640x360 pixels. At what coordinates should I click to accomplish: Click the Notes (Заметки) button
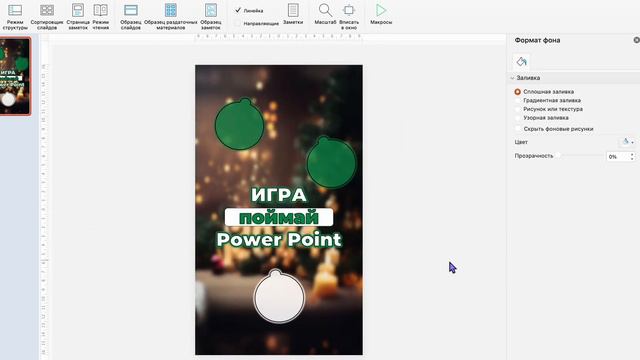click(x=293, y=14)
